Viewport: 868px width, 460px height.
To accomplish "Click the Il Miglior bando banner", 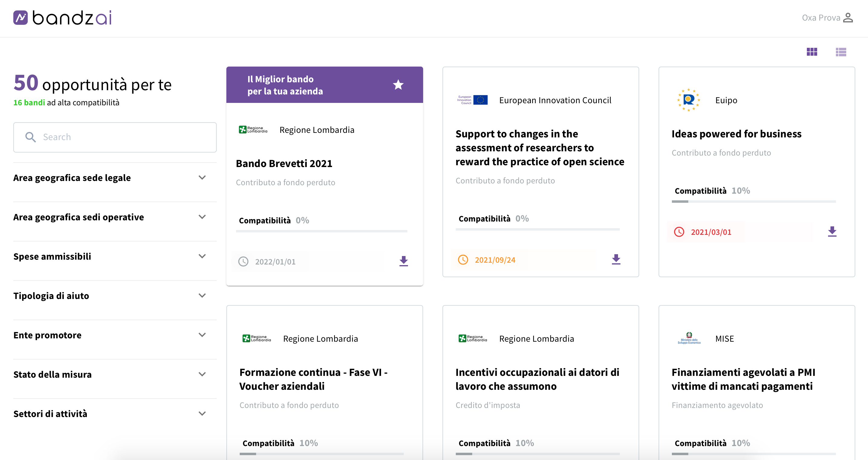I will (324, 85).
